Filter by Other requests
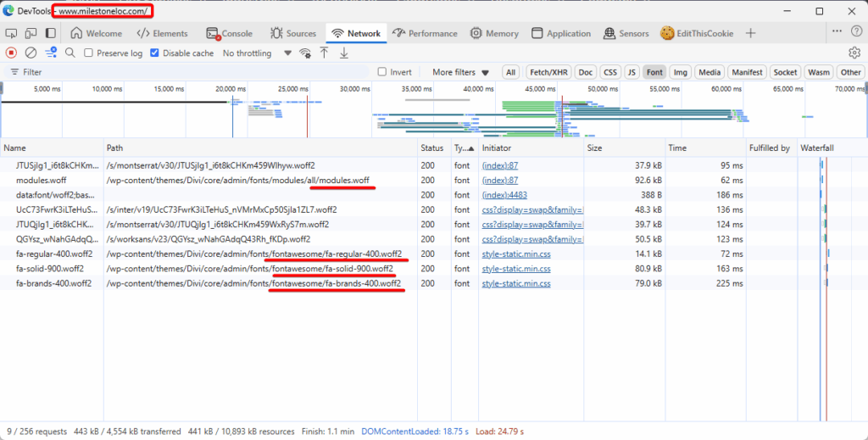Viewport: 868px width, 440px height. tap(851, 72)
